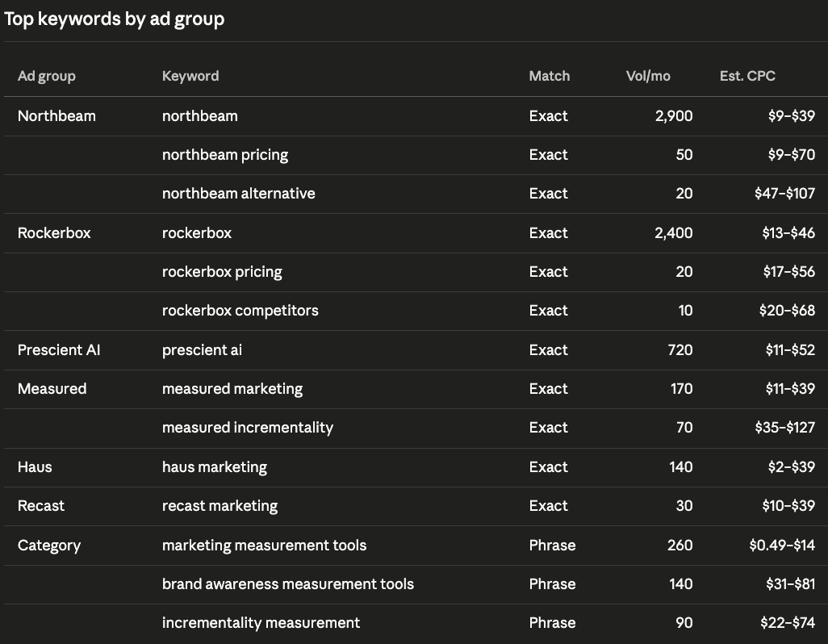This screenshot has width=828, height=644.
Task: Click the 50 volume in northbeam pricing row
Action: coord(684,155)
